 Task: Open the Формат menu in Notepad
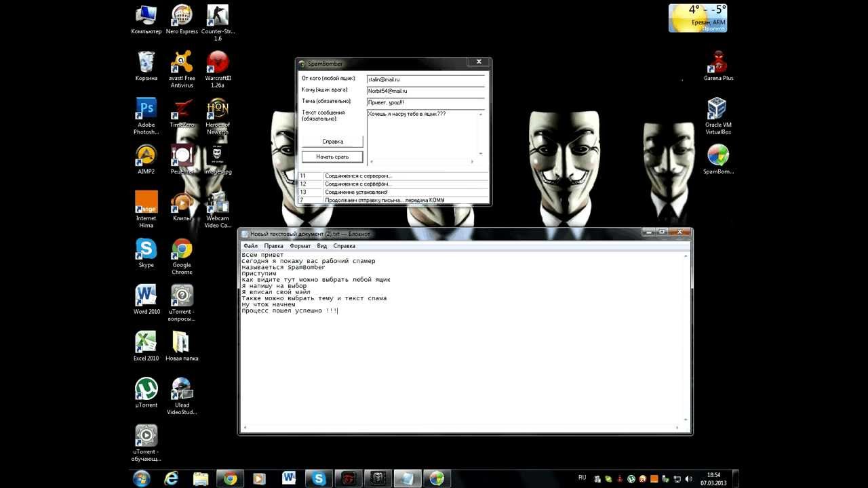300,246
